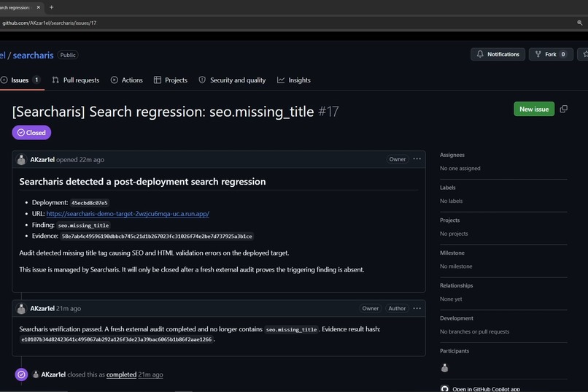Open AKzar1el profile from opened 22m ago
The width and height of the screenshot is (588, 392).
click(42, 159)
